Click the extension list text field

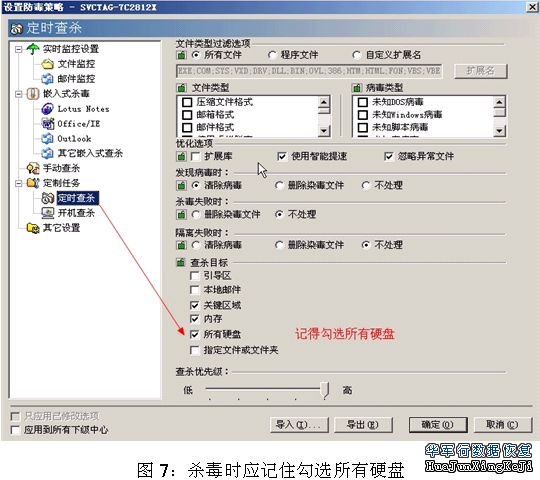coord(309,71)
